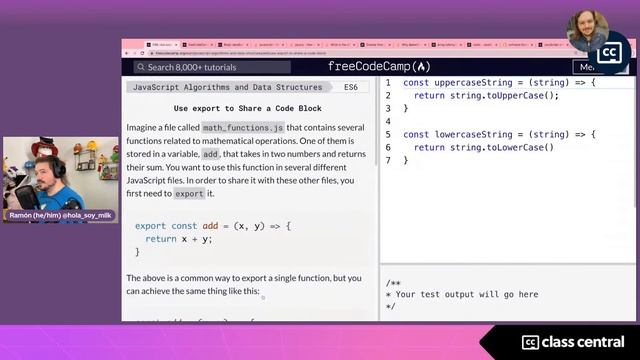Click the export const add example line
Image resolution: width=640 pixels, height=360 pixels.
pos(213,226)
